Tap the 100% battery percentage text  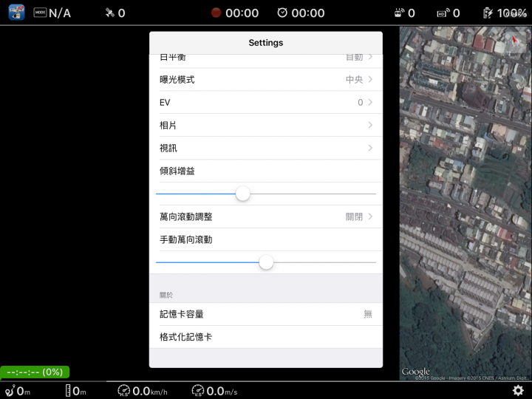[512, 13]
